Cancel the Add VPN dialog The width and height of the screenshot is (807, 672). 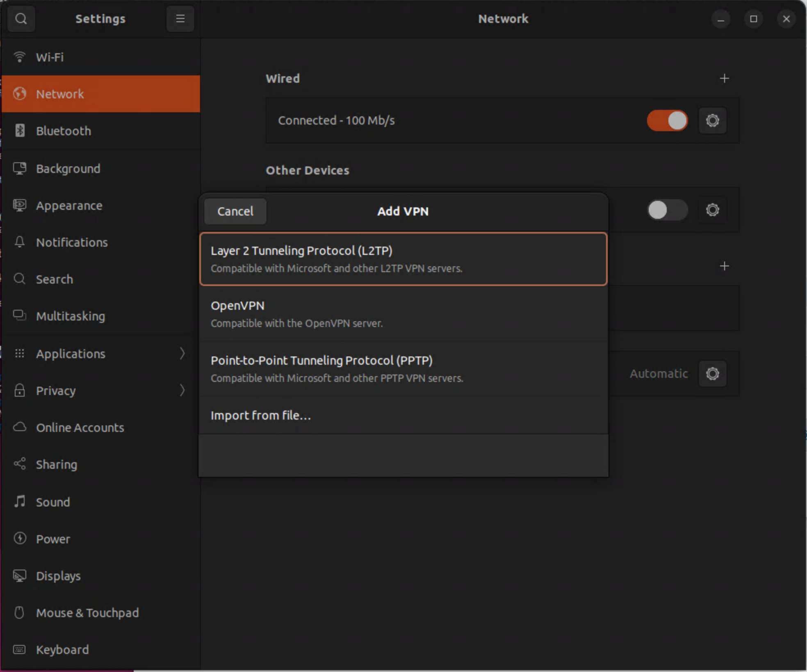235,211
